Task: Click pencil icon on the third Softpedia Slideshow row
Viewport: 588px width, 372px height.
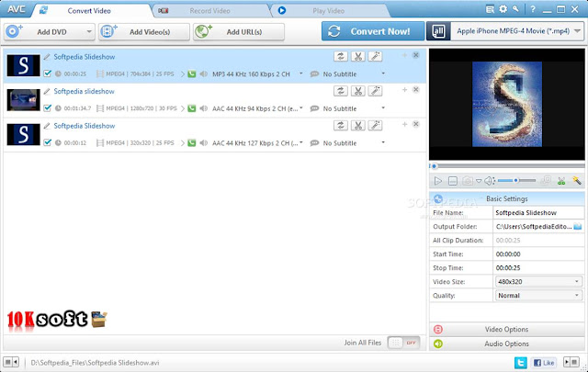Action: 47,126
